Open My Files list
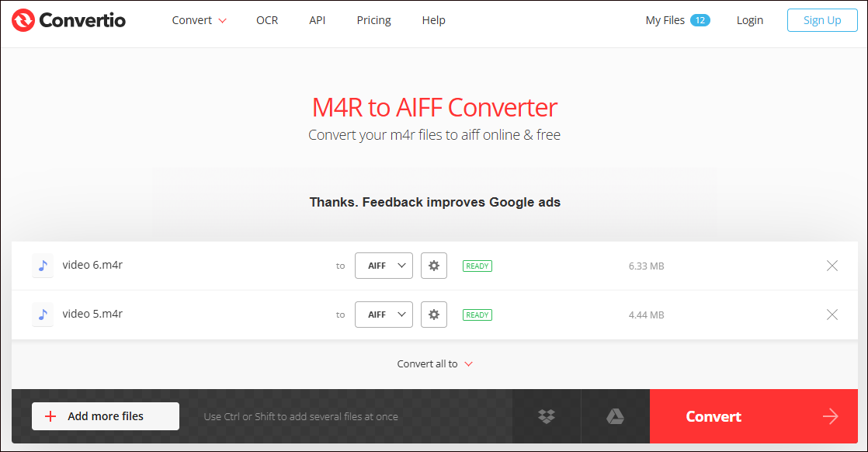This screenshot has width=868, height=452. (x=665, y=20)
